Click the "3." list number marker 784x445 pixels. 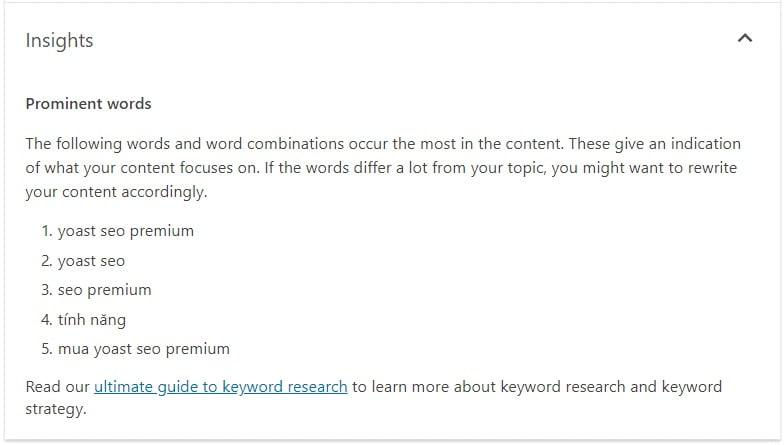point(47,290)
